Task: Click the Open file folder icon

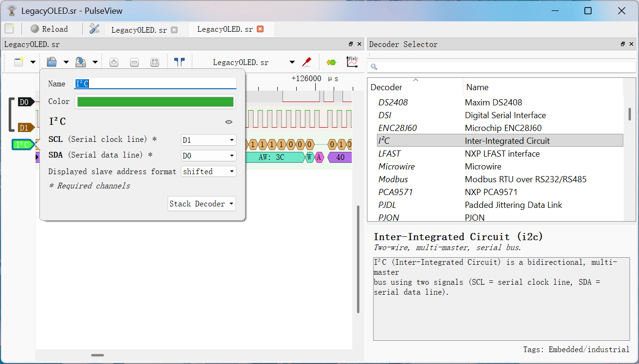Action: pos(52,62)
